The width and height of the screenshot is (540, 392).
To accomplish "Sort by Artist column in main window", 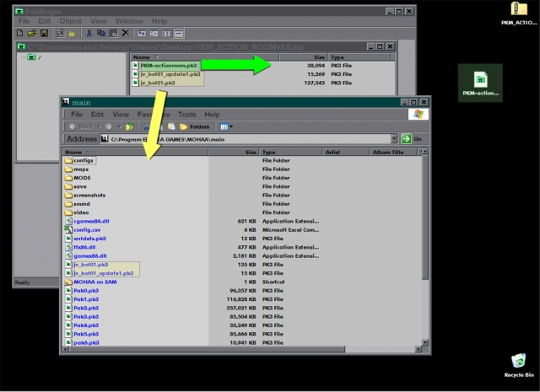I will [x=346, y=152].
